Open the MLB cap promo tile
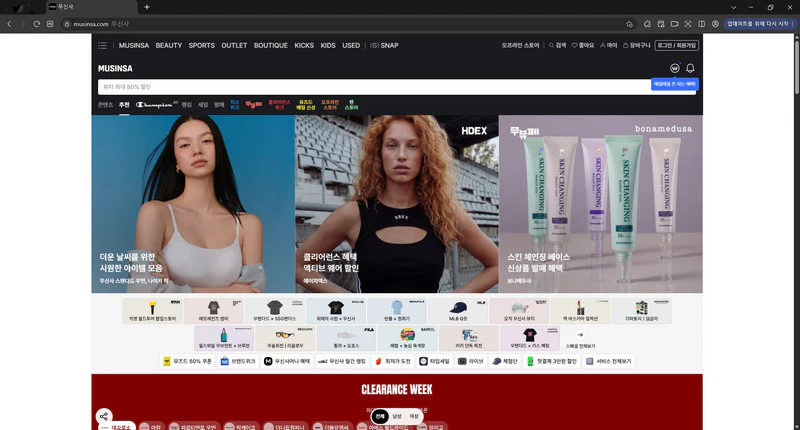The width and height of the screenshot is (800, 430). [x=458, y=311]
